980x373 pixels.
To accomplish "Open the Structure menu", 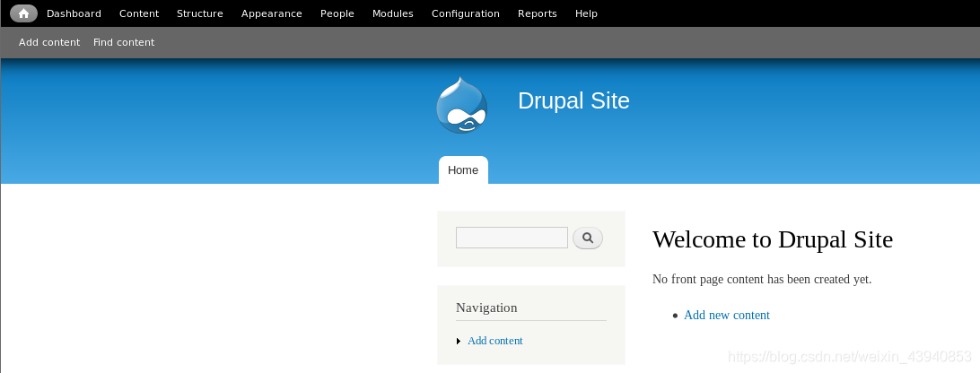I will coord(200,13).
